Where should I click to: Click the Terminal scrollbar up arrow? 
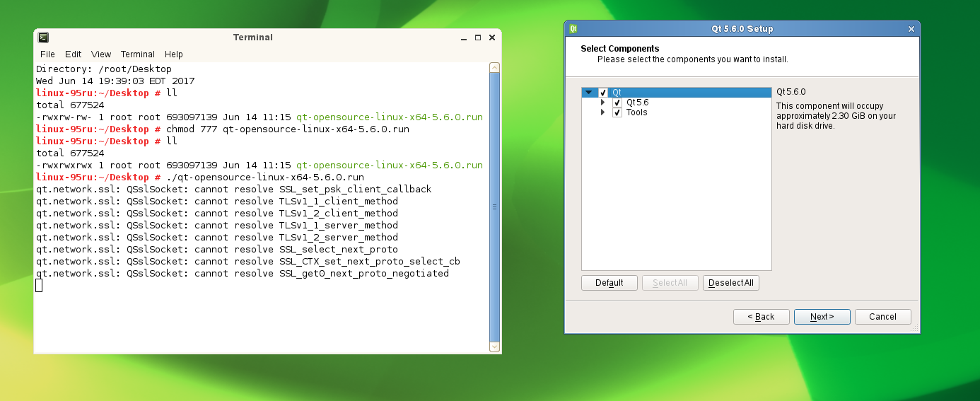point(494,67)
